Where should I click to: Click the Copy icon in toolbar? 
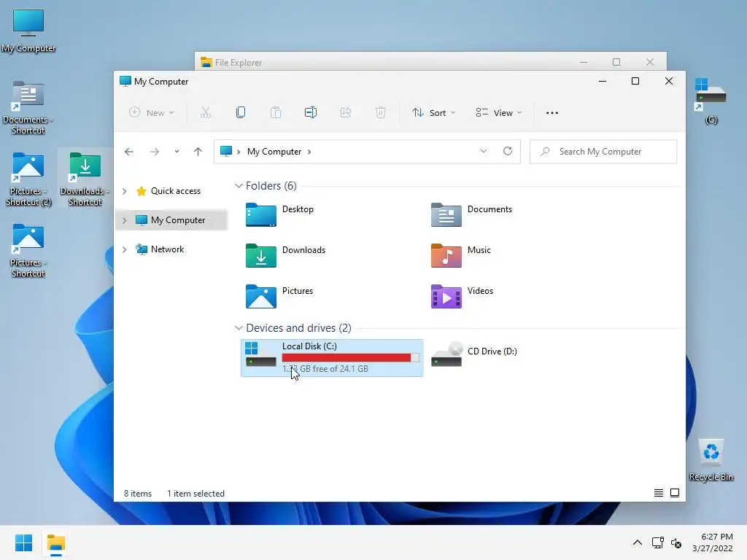(x=241, y=113)
